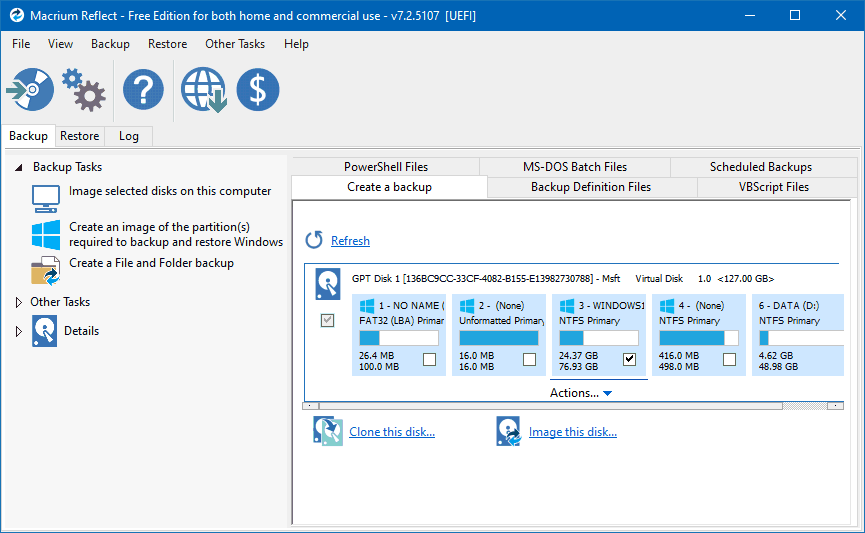
Task: Click the horizontal scrollbar left arrow
Action: [310, 406]
